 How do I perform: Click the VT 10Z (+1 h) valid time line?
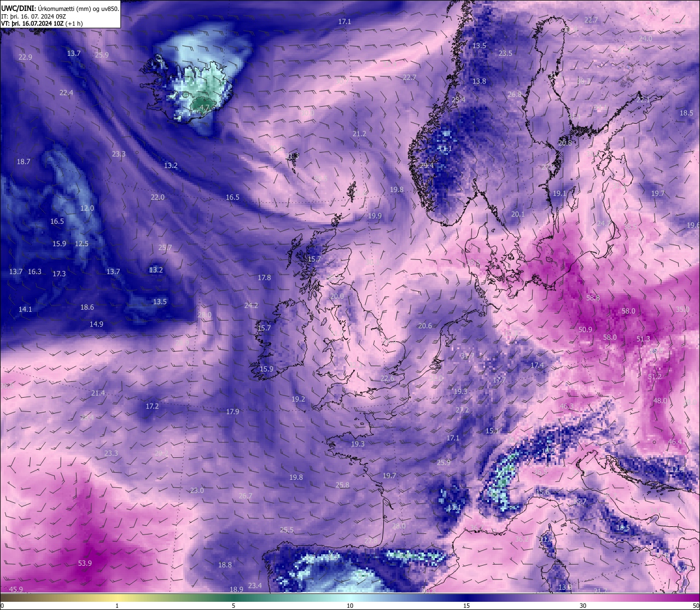click(42, 24)
